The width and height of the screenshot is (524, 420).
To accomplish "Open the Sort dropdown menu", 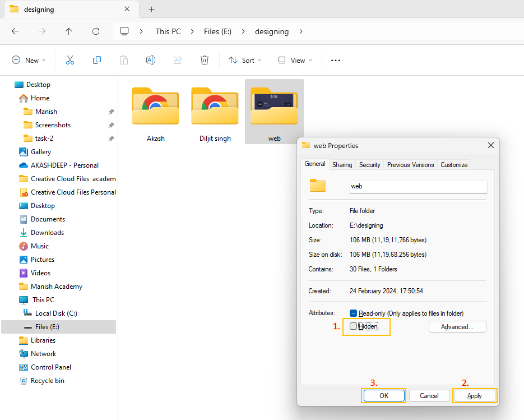I will coord(242,61).
